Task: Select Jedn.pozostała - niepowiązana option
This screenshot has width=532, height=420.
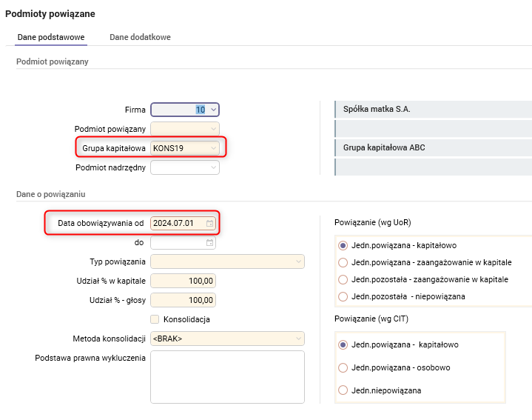Action: (x=343, y=296)
